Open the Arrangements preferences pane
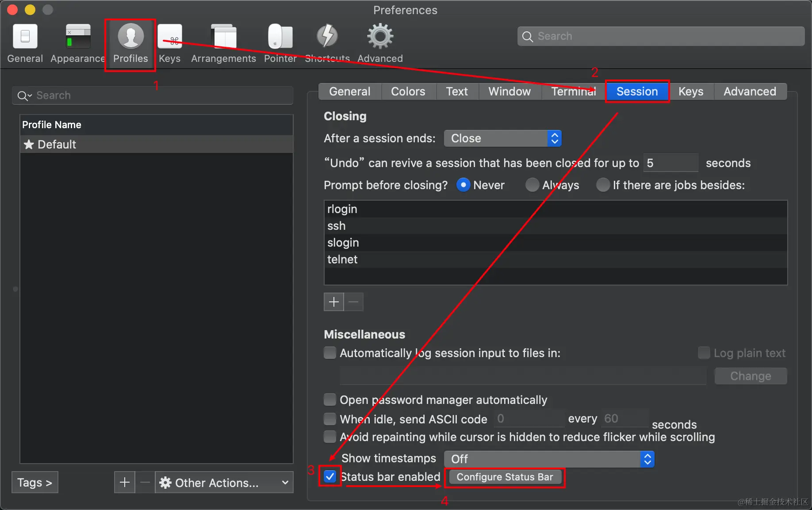 (223, 43)
